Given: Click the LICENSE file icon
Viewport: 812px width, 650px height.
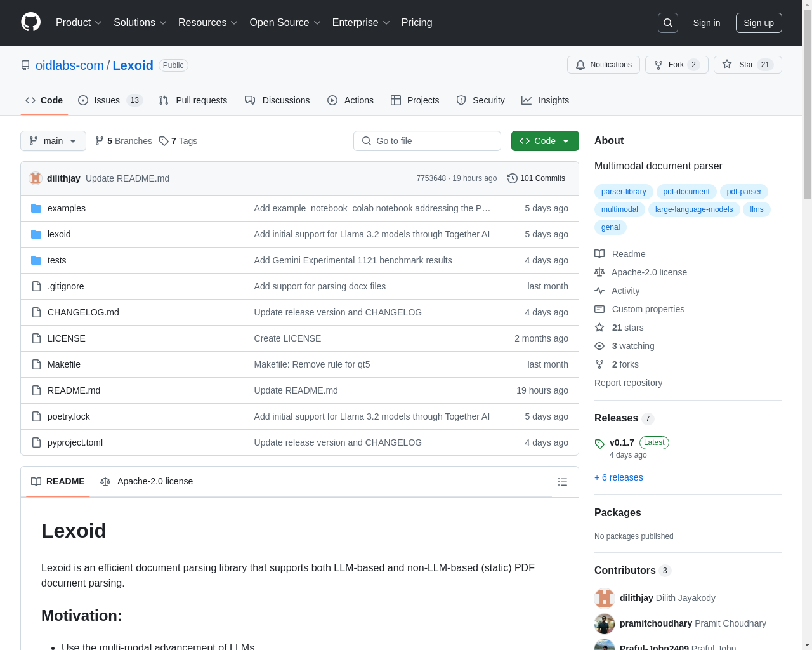Looking at the screenshot, I should click(36, 338).
